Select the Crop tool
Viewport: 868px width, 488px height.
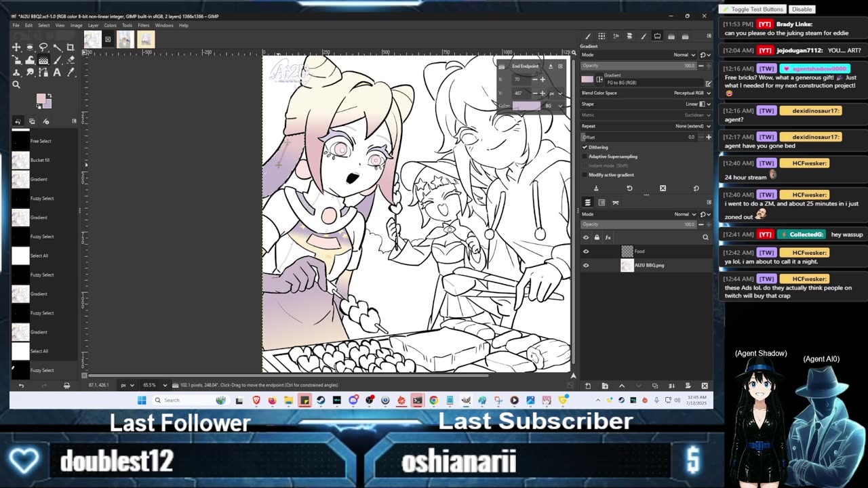pos(71,47)
